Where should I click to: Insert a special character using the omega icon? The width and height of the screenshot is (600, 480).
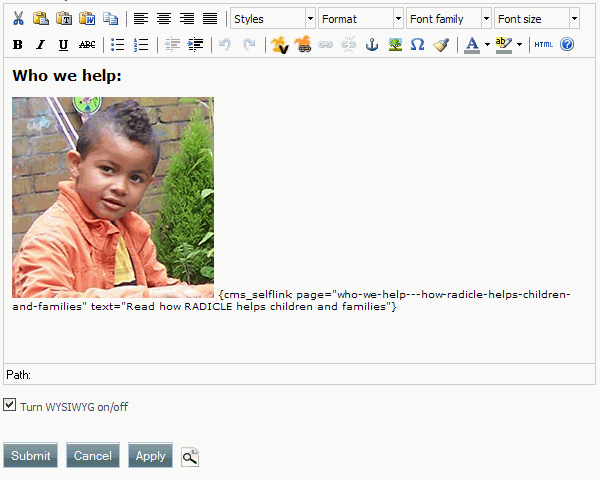[418, 45]
